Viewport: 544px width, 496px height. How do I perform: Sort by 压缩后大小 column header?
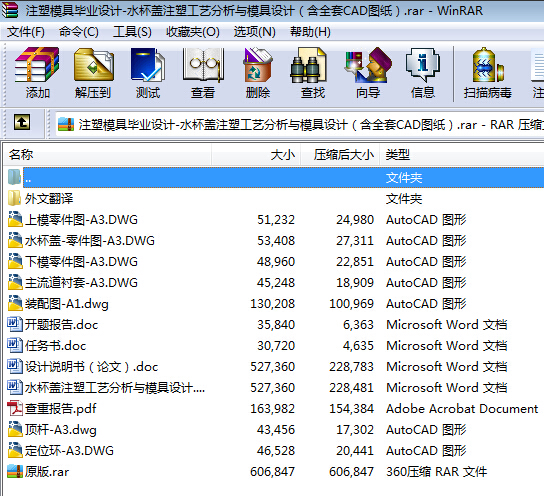point(340,155)
